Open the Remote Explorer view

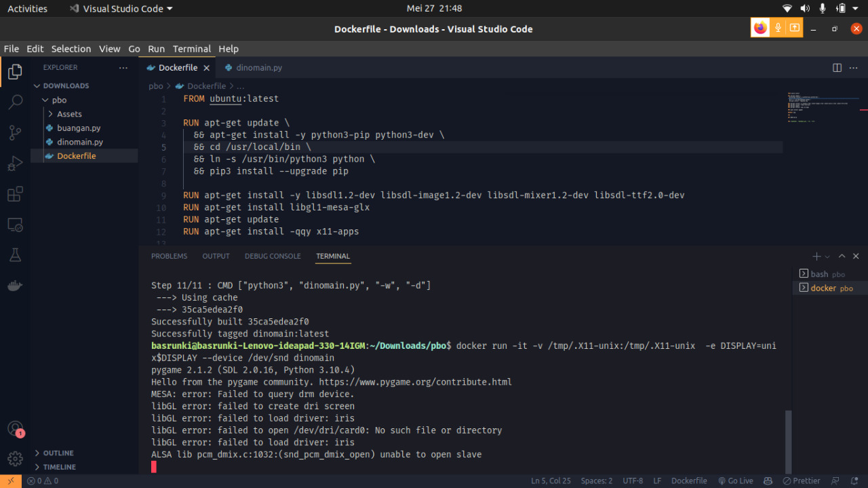tap(15, 225)
